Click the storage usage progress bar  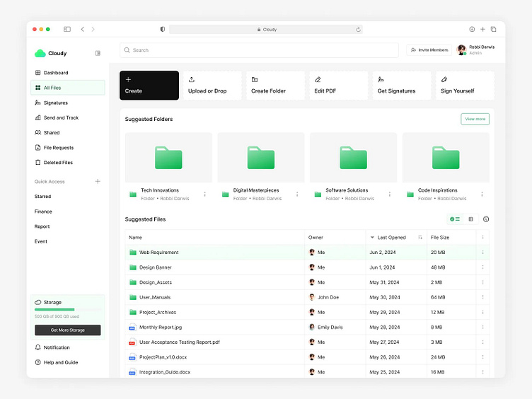click(x=67, y=310)
